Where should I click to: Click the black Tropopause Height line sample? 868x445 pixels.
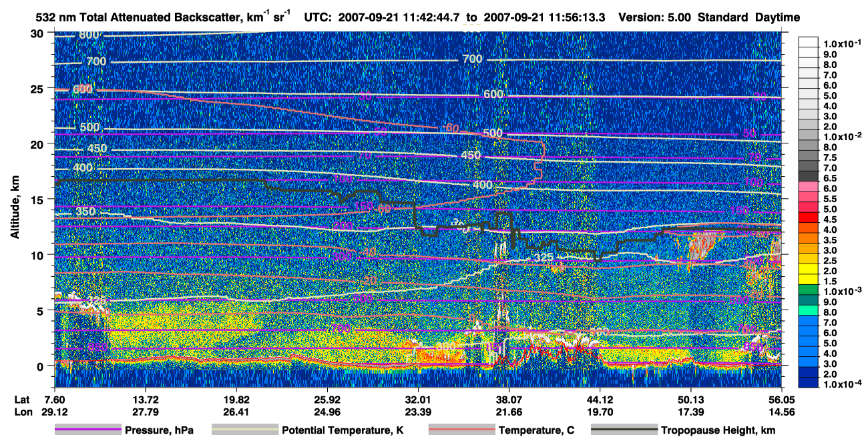click(x=623, y=430)
